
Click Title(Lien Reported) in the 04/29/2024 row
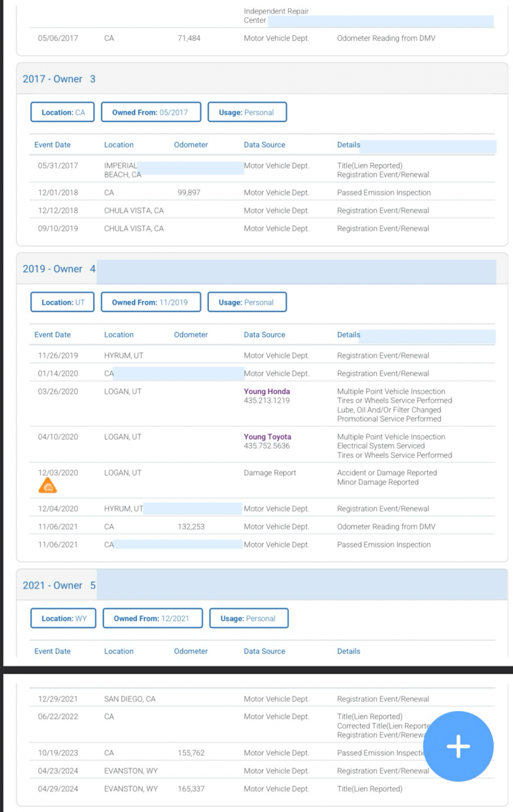[370, 789]
